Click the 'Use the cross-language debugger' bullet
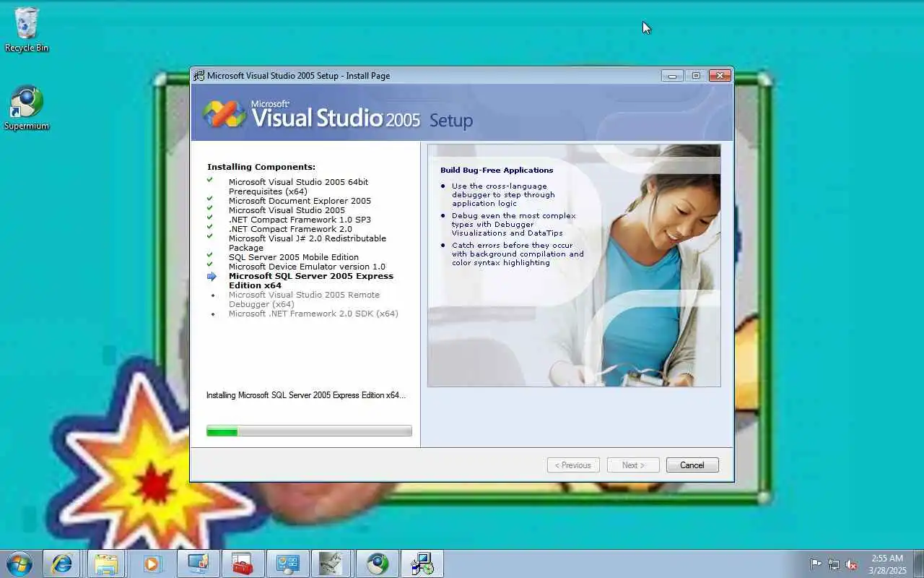This screenshot has width=924, height=578. click(503, 195)
